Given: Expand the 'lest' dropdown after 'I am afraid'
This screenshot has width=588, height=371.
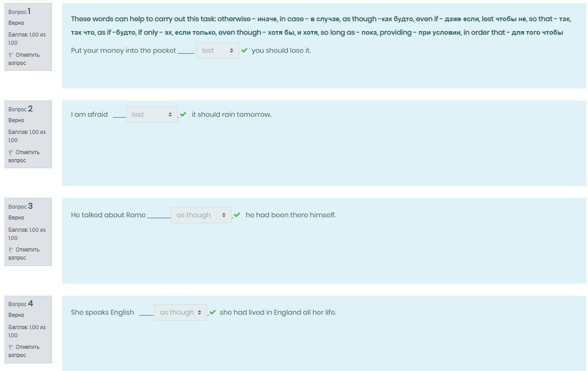Looking at the screenshot, I should pos(152,115).
